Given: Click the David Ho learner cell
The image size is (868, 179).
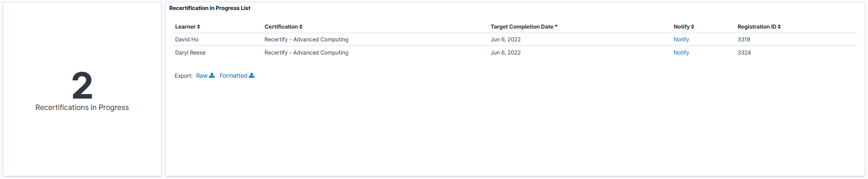Looking at the screenshot, I should [187, 40].
